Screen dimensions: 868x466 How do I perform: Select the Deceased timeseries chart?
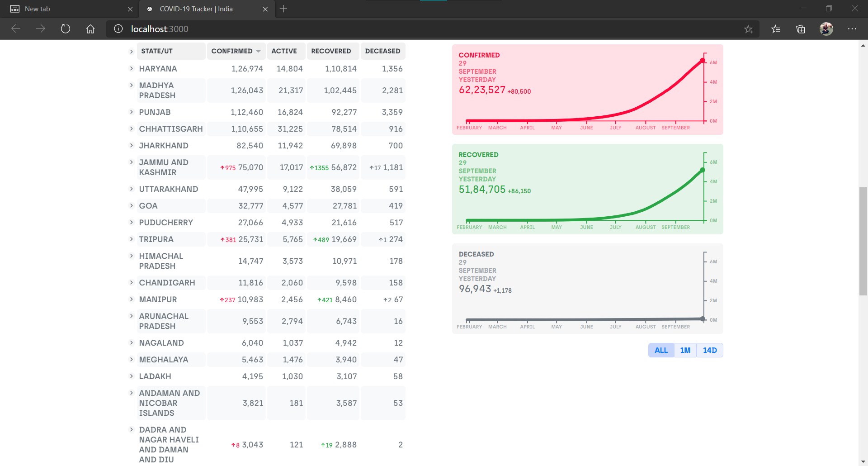point(588,289)
